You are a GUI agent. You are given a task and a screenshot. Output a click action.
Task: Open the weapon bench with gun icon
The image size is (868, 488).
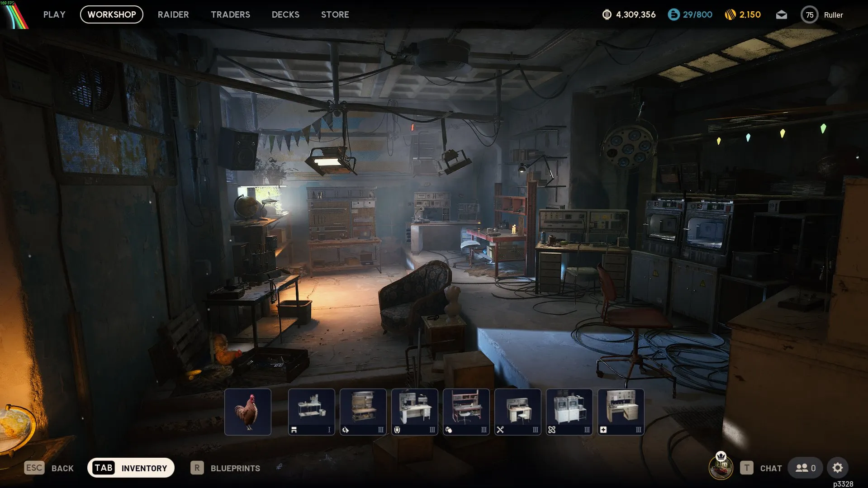(x=363, y=412)
